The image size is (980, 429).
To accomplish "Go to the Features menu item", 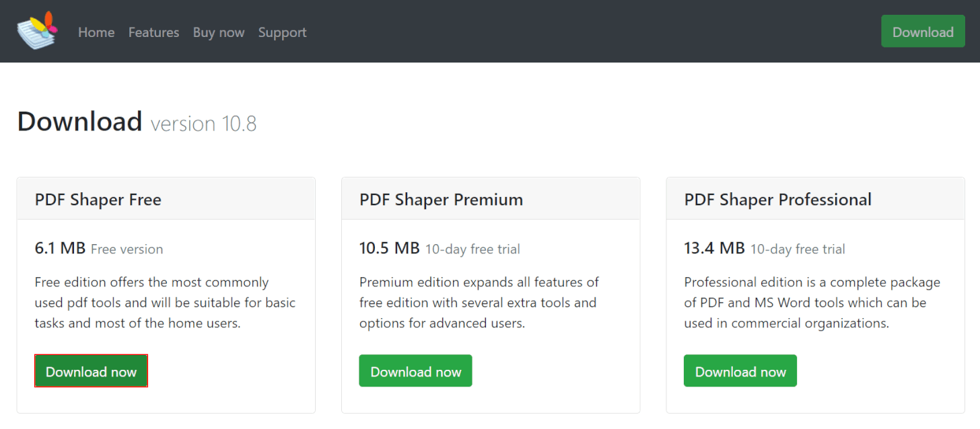I will coord(153,32).
